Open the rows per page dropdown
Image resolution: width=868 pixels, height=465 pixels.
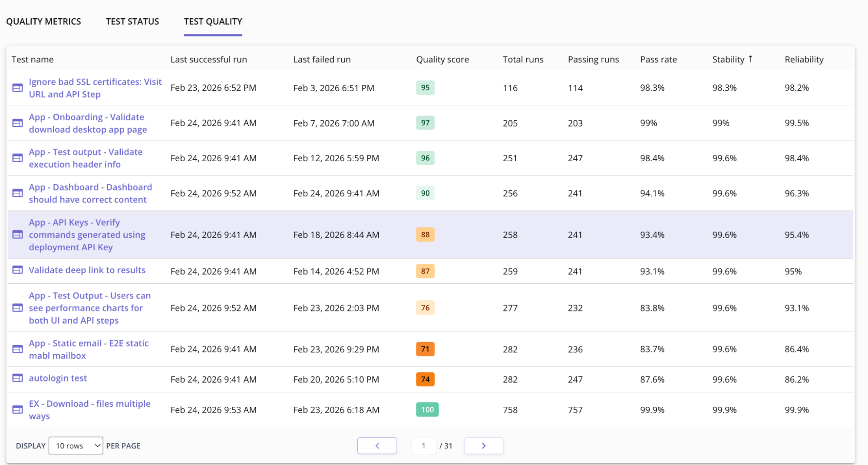click(x=76, y=446)
